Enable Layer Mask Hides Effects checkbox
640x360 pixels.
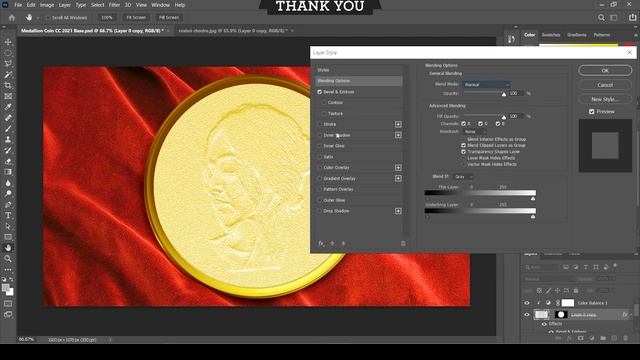pos(463,158)
